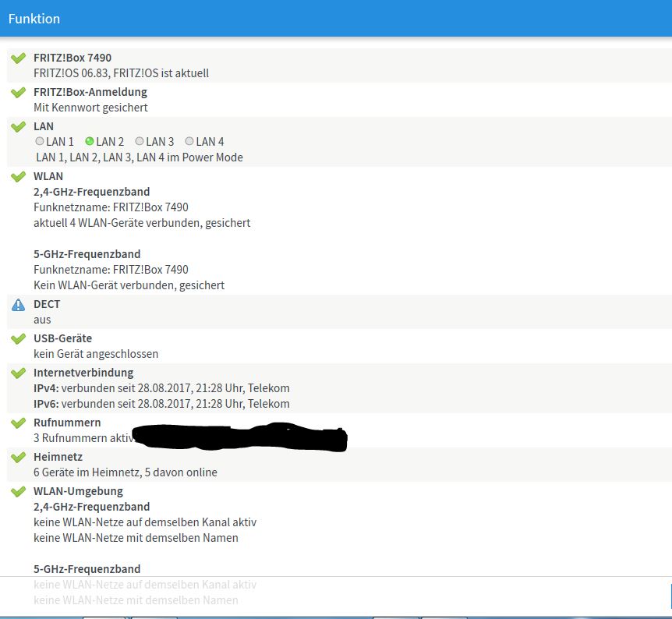Click the text '3 Rufnummern aktiv'
Screen dimensions: 672x619
point(83,437)
